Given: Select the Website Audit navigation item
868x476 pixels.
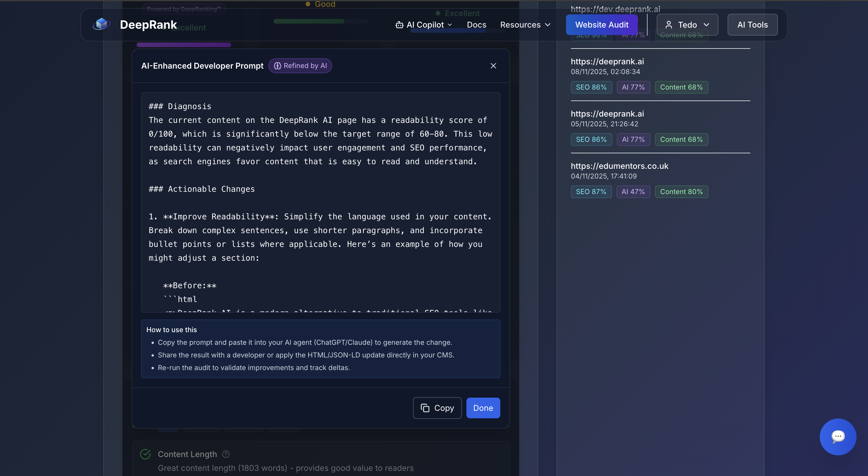Looking at the screenshot, I should [x=602, y=25].
